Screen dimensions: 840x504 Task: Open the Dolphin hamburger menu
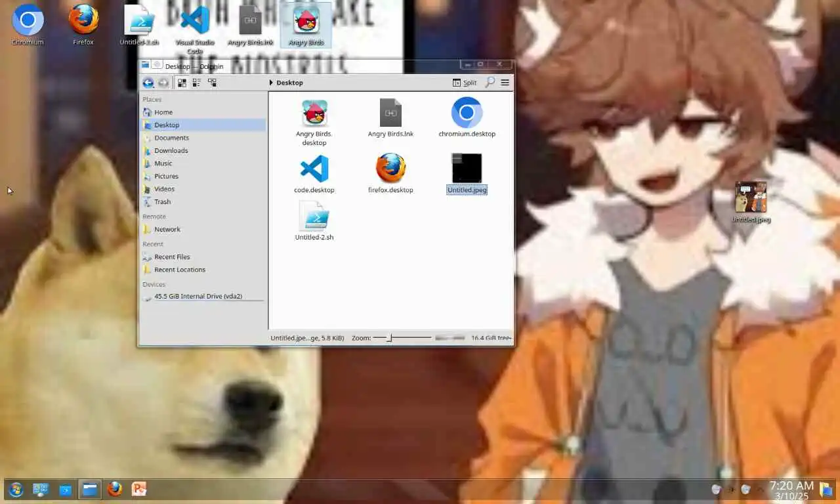505,83
